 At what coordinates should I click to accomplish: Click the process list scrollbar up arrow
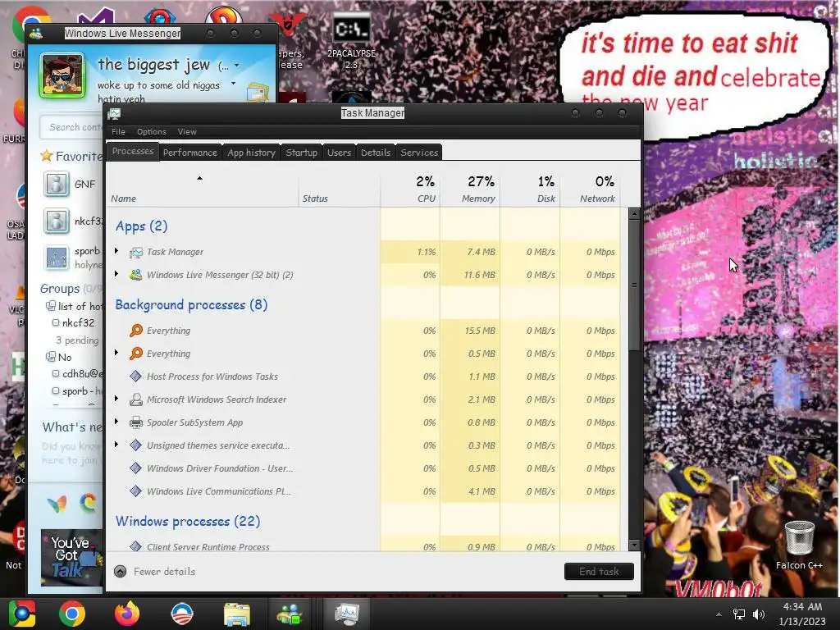pos(634,214)
